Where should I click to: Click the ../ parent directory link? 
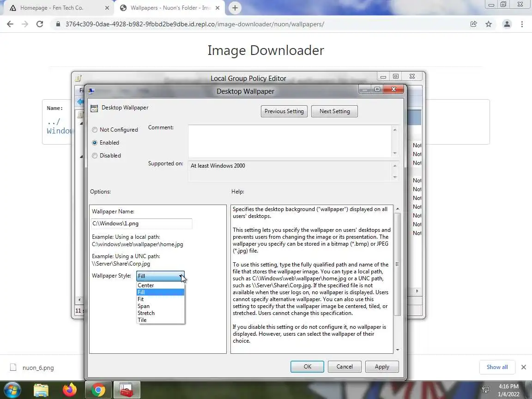click(x=54, y=122)
